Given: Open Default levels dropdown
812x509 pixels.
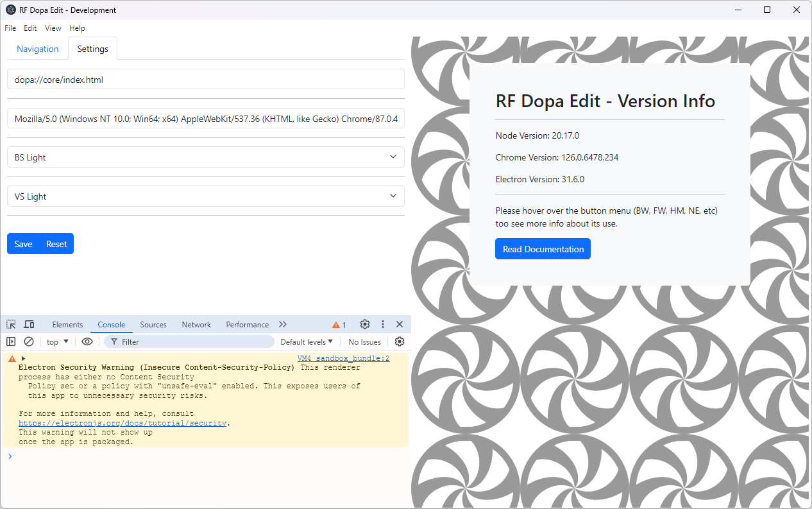Looking at the screenshot, I should pos(307,342).
